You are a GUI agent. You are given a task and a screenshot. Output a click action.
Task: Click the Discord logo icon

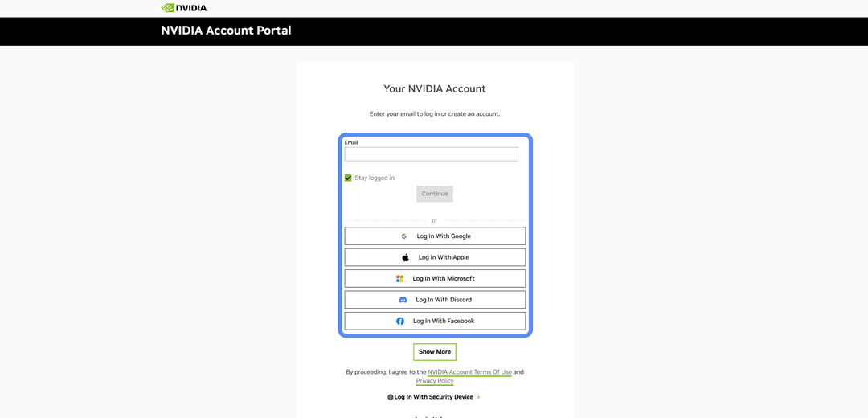click(403, 300)
